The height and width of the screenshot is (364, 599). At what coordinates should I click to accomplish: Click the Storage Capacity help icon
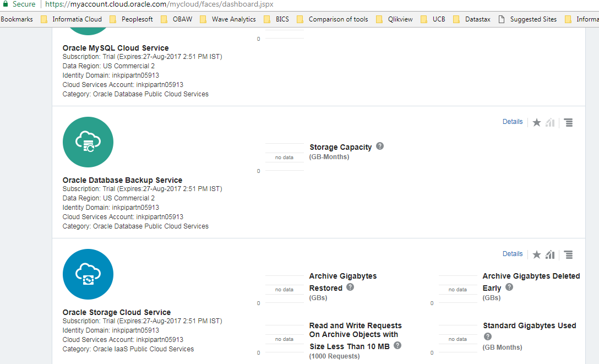380,146
